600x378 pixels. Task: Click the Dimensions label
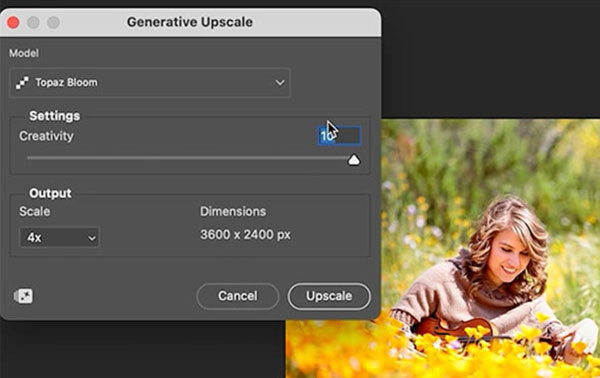tap(233, 212)
